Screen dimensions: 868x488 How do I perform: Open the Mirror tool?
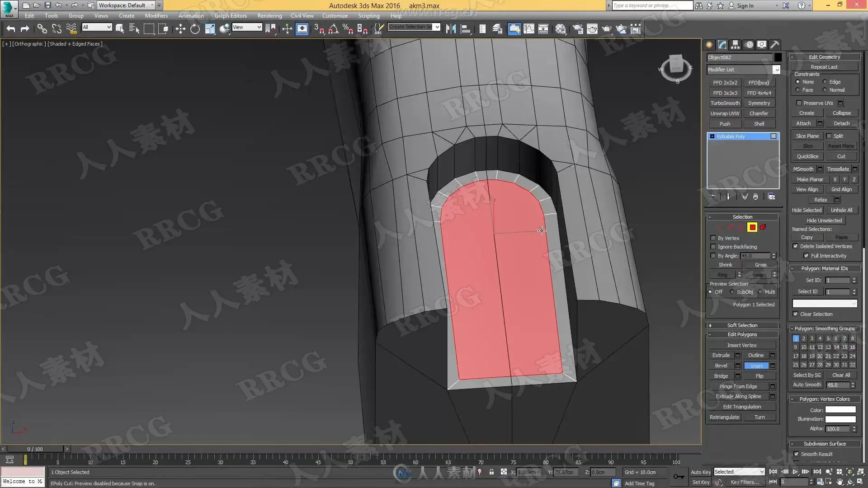450,29
